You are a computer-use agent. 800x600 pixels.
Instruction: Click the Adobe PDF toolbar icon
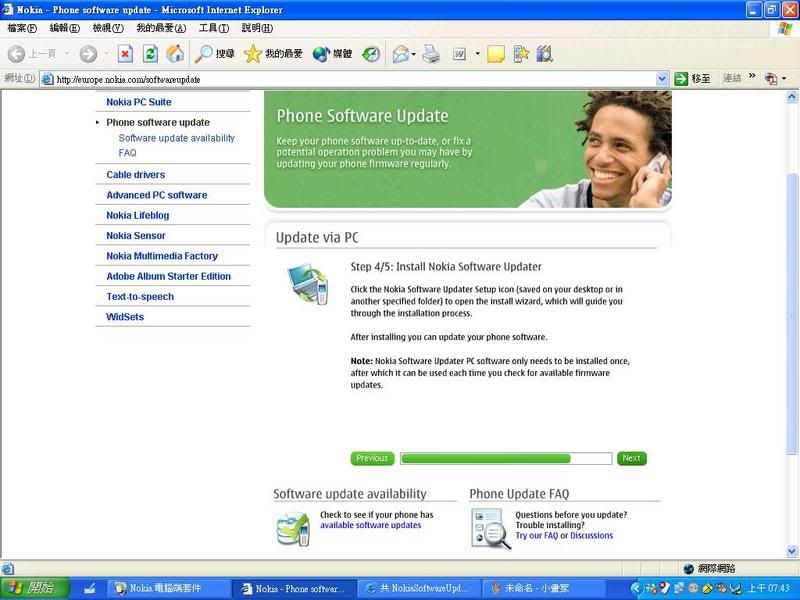coord(771,79)
